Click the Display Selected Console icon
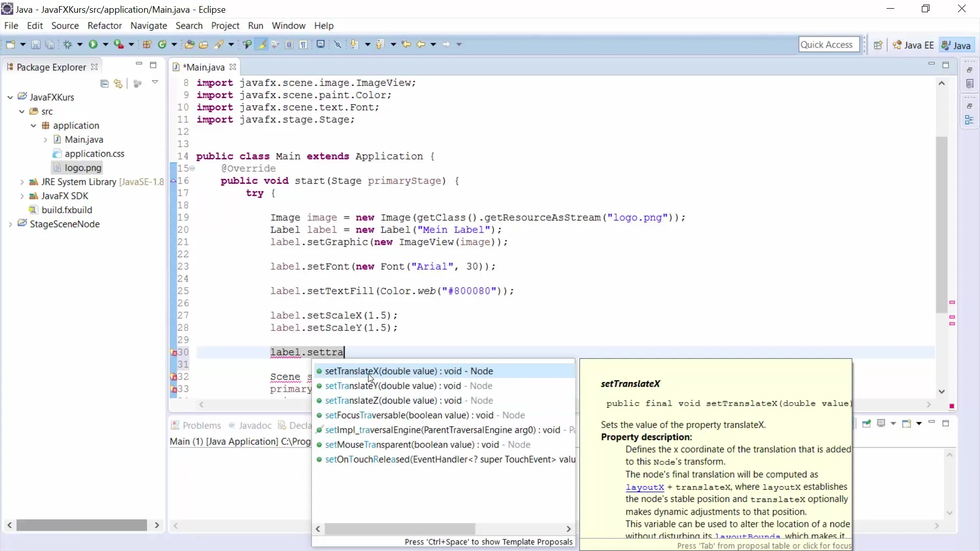Screen dimensions: 980x551 click(x=881, y=423)
